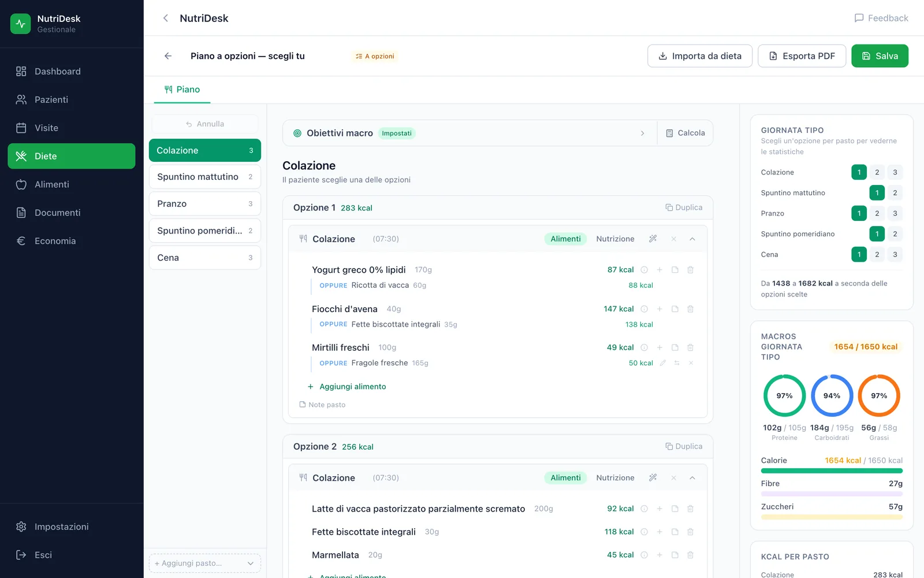
Task: Click Importa da dieta button
Action: [699, 56]
